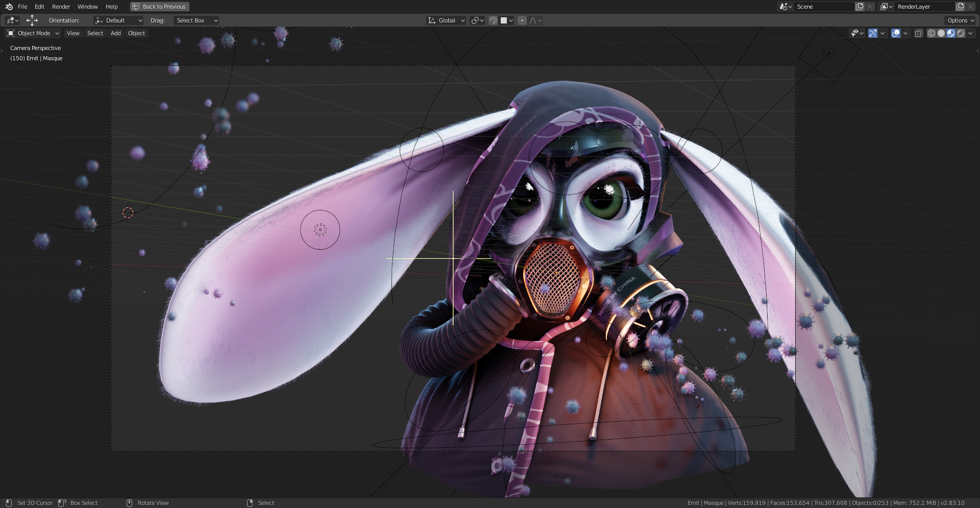Open the Window menu

coord(87,7)
